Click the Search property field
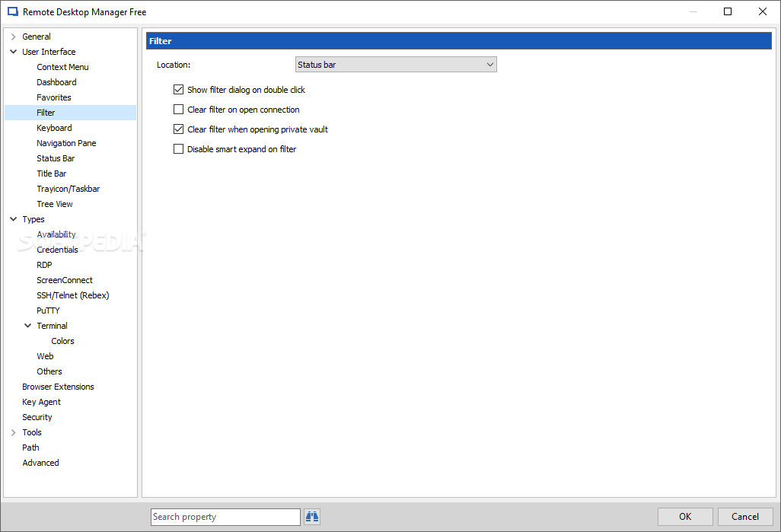Screen dimensions: 781x532 pyautogui.click(x=225, y=517)
